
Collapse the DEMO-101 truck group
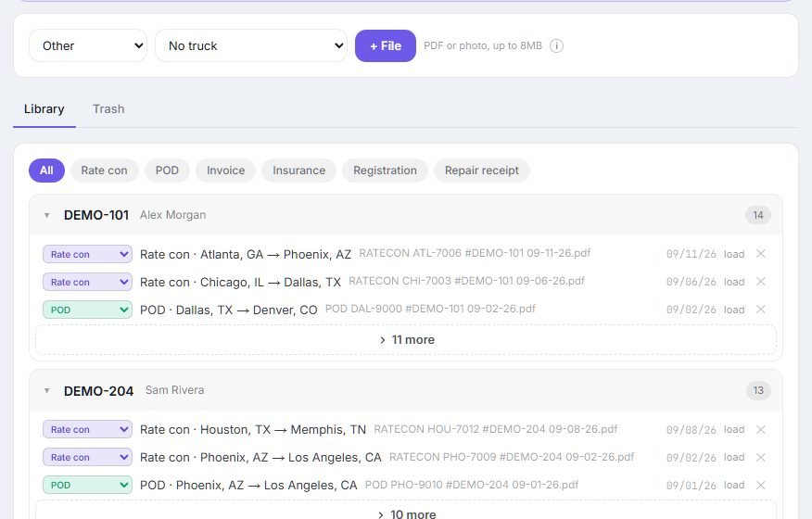click(x=46, y=215)
